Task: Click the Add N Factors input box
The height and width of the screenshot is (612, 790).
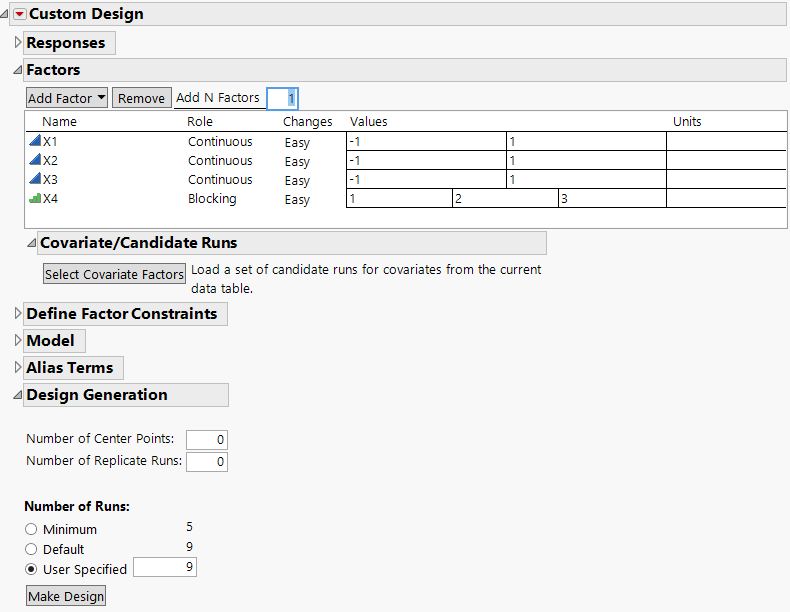Action: coord(282,98)
